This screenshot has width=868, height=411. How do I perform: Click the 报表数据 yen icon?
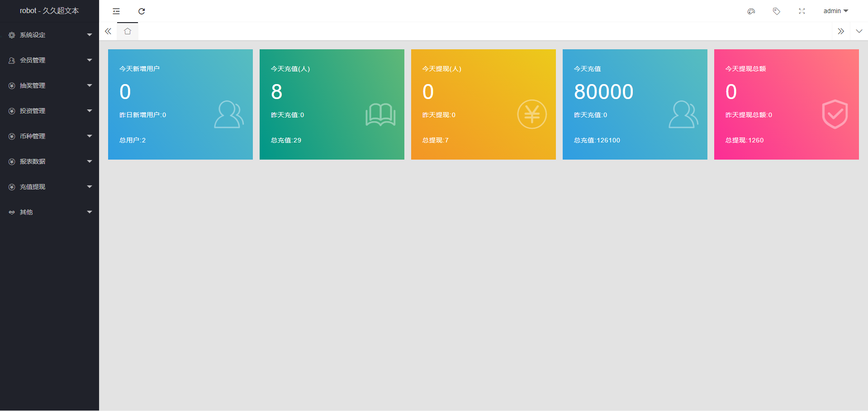tap(12, 161)
